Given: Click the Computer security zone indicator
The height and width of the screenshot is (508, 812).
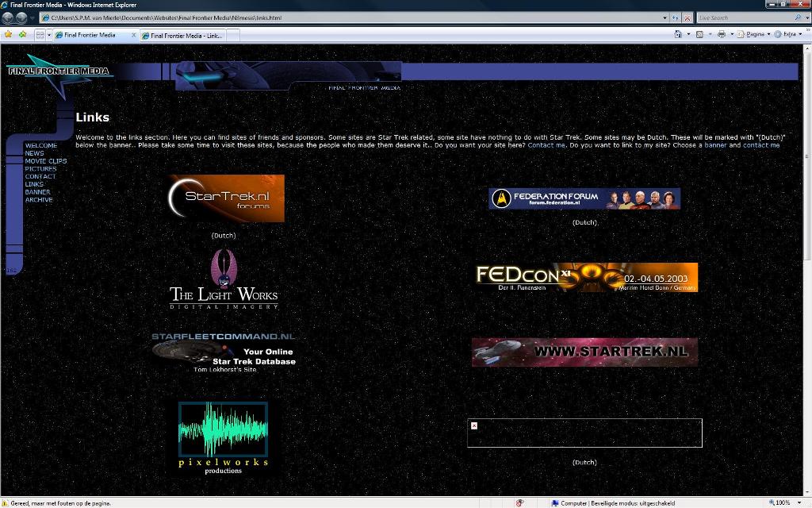Looking at the screenshot, I should (613, 502).
